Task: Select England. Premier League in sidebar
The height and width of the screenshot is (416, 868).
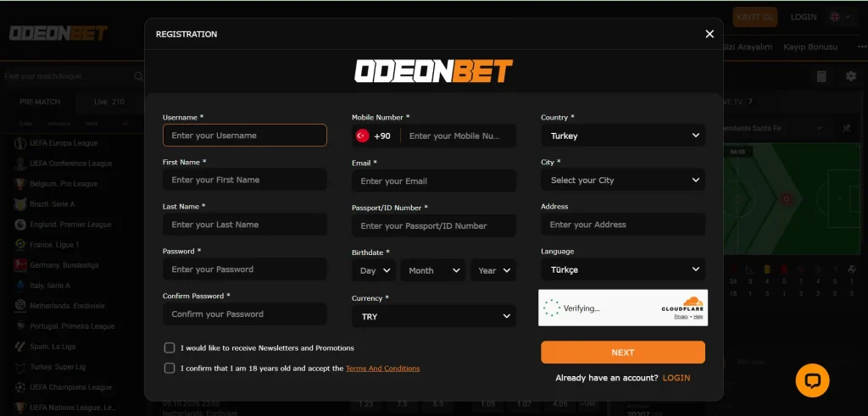Action: [x=72, y=225]
